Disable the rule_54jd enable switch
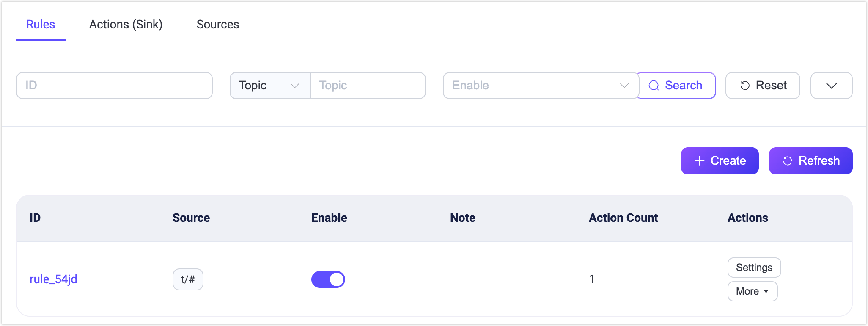The width and height of the screenshot is (868, 326). (x=328, y=279)
